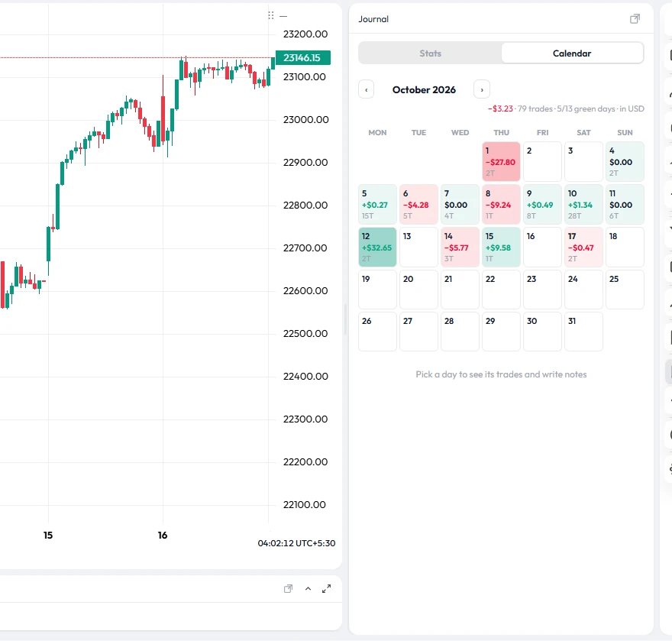The image size is (672, 641).
Task: Open October 9 with +$0.49
Action: point(543,205)
